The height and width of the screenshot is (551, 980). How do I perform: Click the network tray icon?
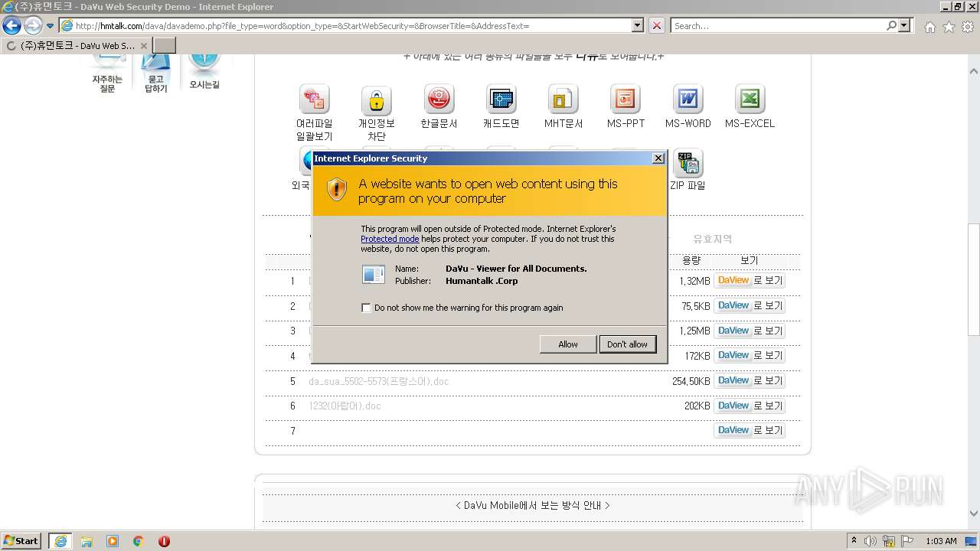pyautogui.click(x=889, y=541)
